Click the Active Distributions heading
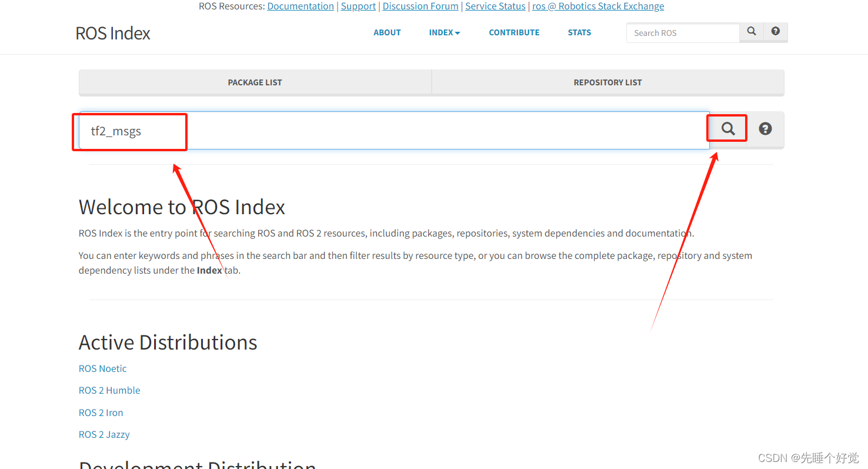 [168, 342]
